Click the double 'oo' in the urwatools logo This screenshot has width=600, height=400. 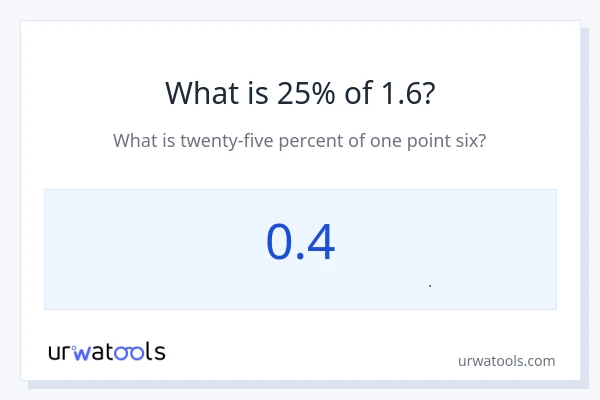[129, 353]
